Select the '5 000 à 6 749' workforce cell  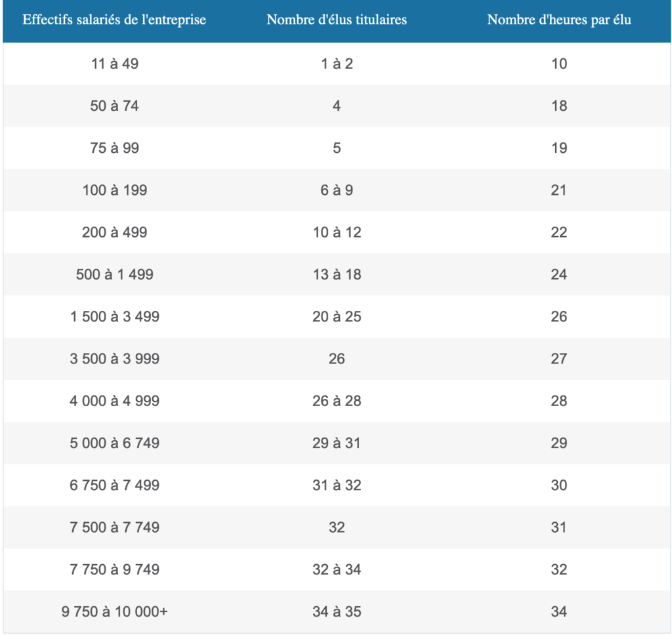[114, 443]
